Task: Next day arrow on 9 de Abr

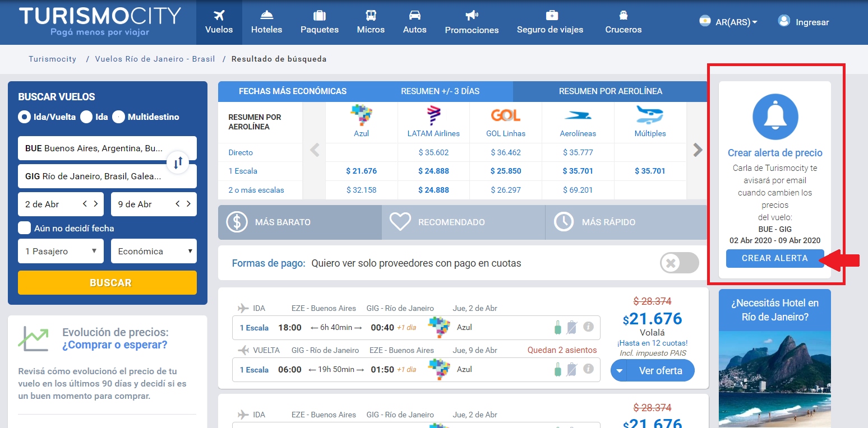Action: point(189,204)
